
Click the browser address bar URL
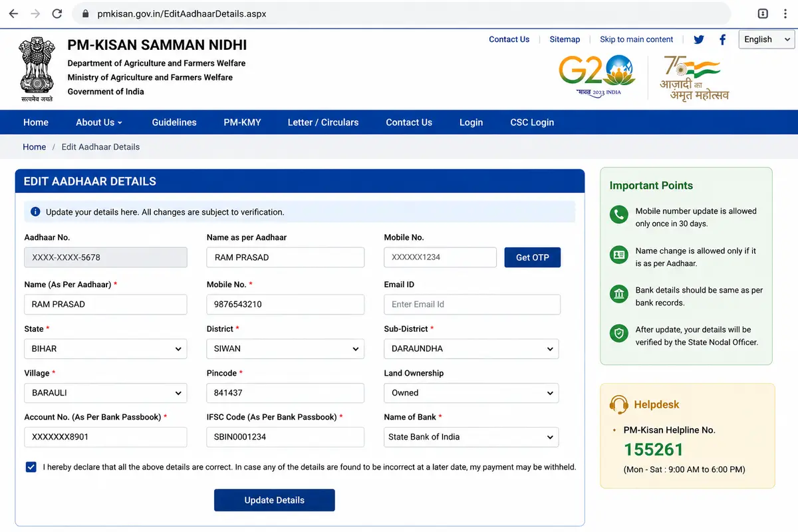point(182,13)
